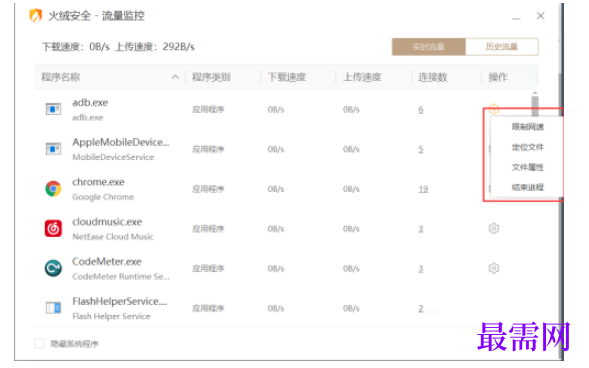Screen dimensions: 589x368
Task: Click the 上传速度 column header
Action: click(362, 77)
